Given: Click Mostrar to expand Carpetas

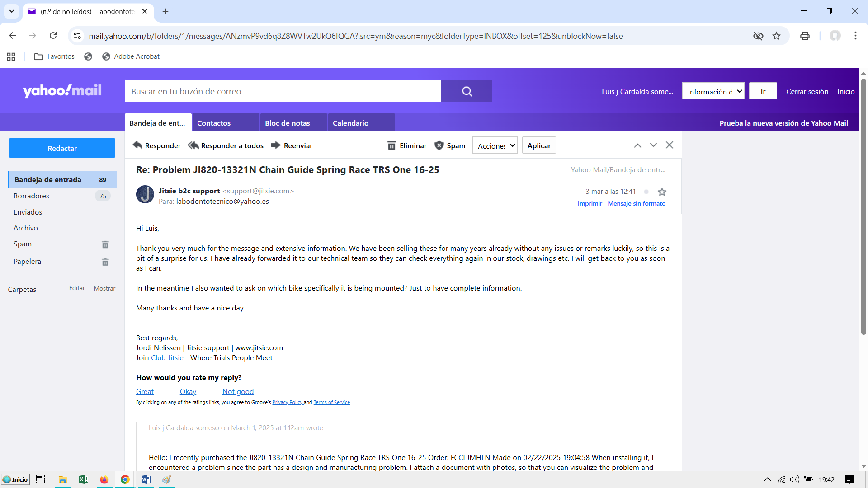Looking at the screenshot, I should tap(104, 288).
